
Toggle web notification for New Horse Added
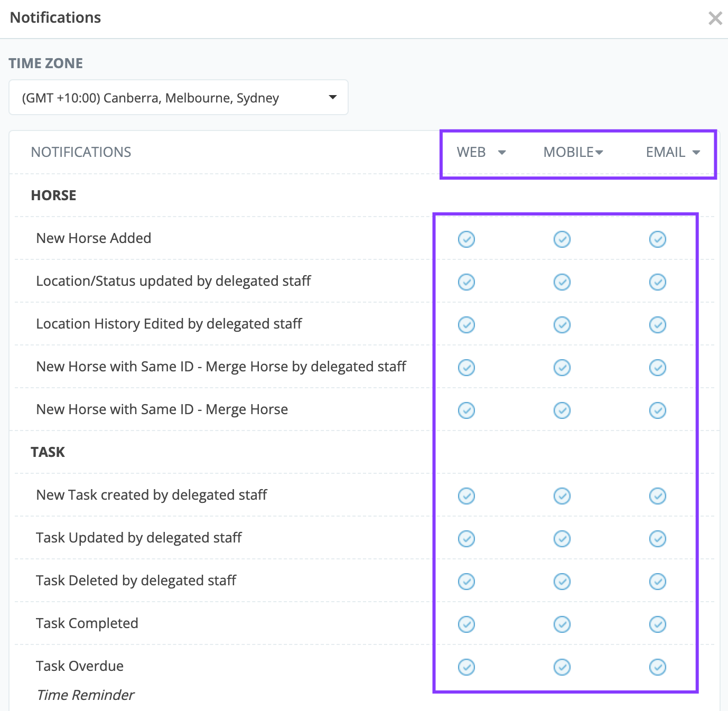point(466,239)
